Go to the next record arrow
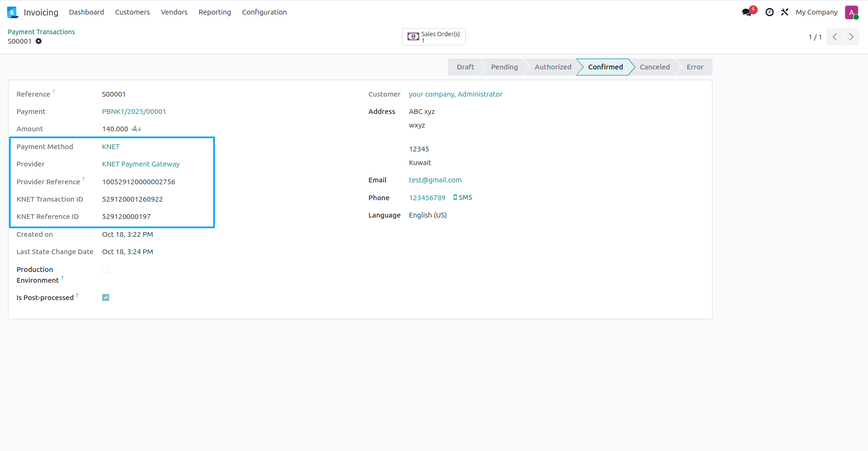Screen dimensions: 868x451 tap(851, 37)
